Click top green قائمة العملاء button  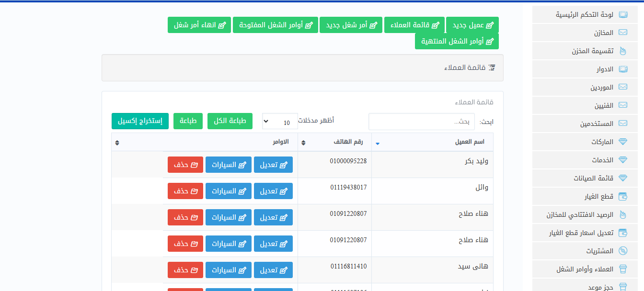tap(414, 25)
